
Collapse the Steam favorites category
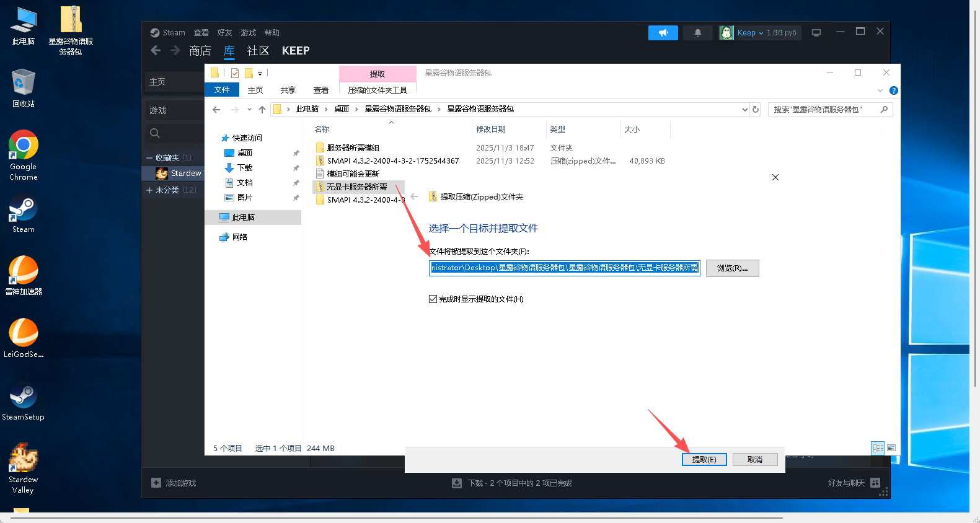(149, 158)
